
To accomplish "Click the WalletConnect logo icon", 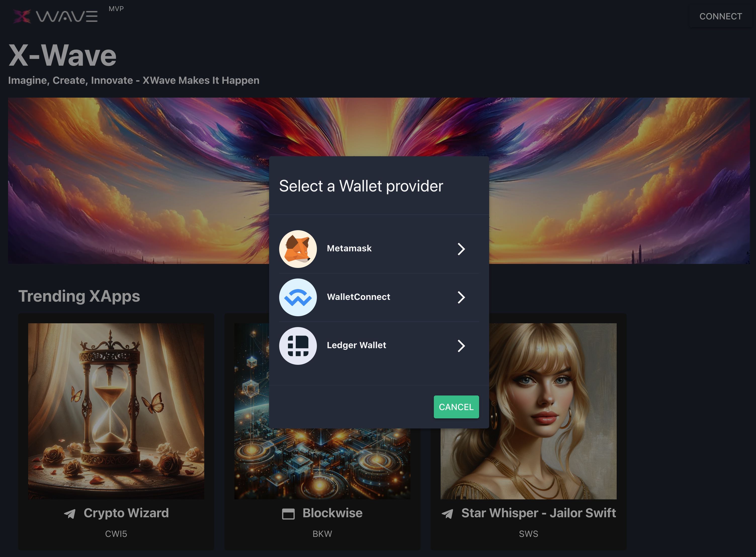I will click(x=298, y=297).
